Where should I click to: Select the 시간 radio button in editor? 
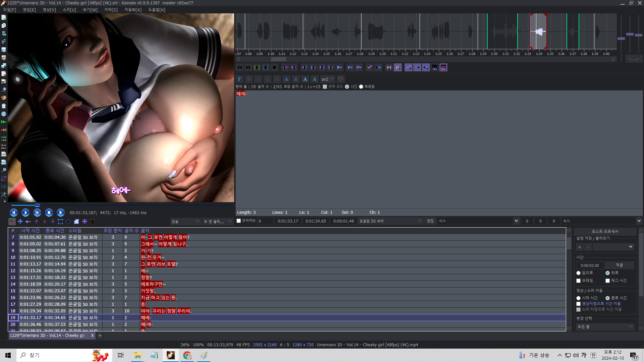pos(347,87)
